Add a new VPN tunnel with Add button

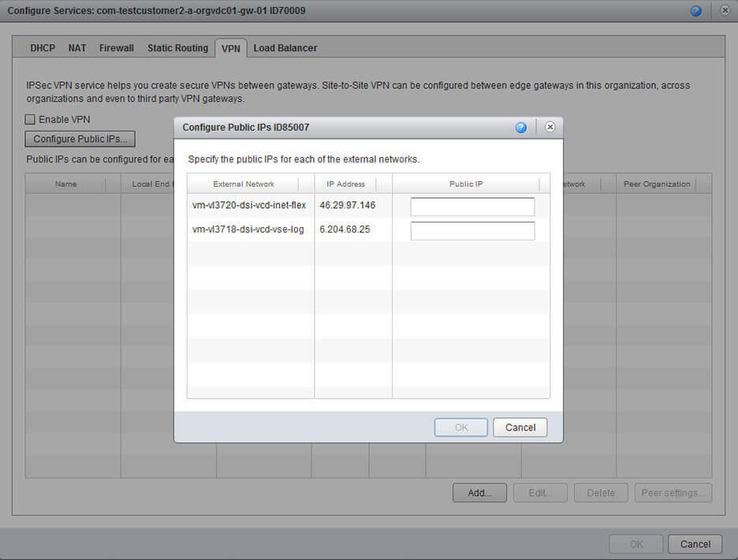479,492
